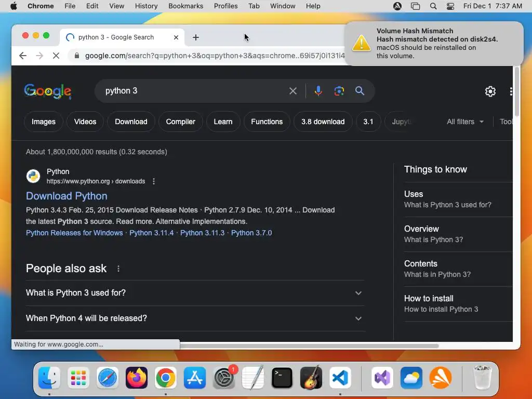Open the Uses topic under Things to know

[x=458, y=199]
